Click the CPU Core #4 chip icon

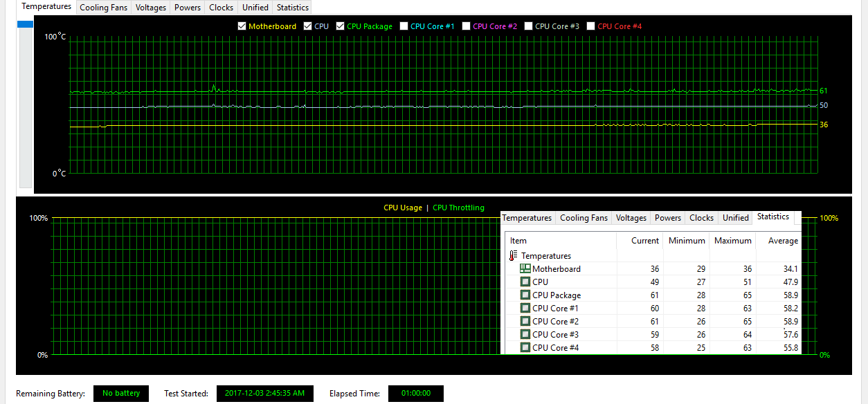[x=525, y=348]
